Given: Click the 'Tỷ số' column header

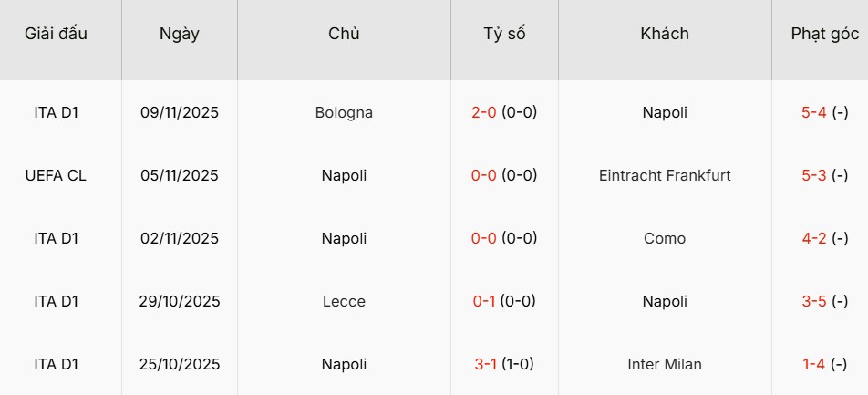Looking at the screenshot, I should pyautogui.click(x=504, y=34).
